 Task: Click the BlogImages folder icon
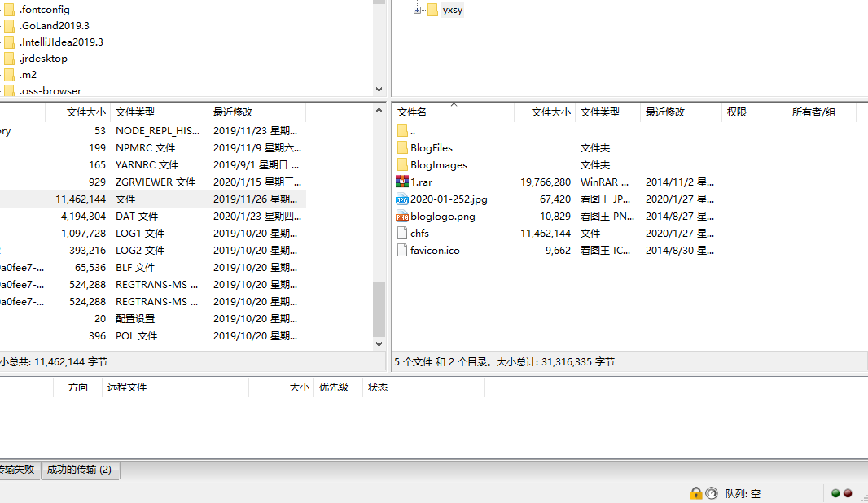tap(402, 165)
